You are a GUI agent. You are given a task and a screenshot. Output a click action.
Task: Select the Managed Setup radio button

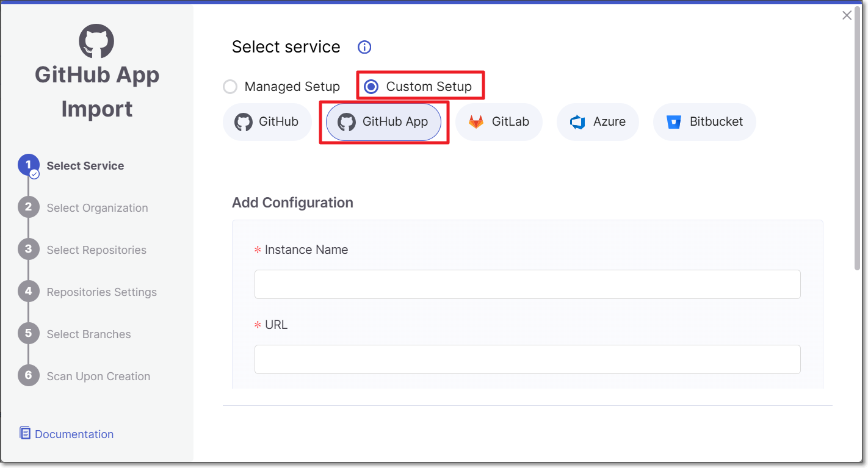pyautogui.click(x=230, y=87)
